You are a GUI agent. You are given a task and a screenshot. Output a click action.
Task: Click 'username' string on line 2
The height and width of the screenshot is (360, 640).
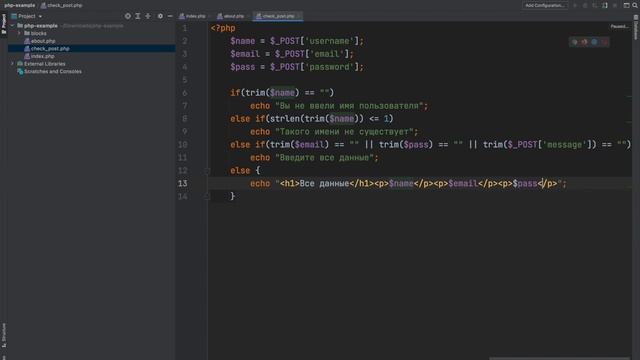pos(329,41)
